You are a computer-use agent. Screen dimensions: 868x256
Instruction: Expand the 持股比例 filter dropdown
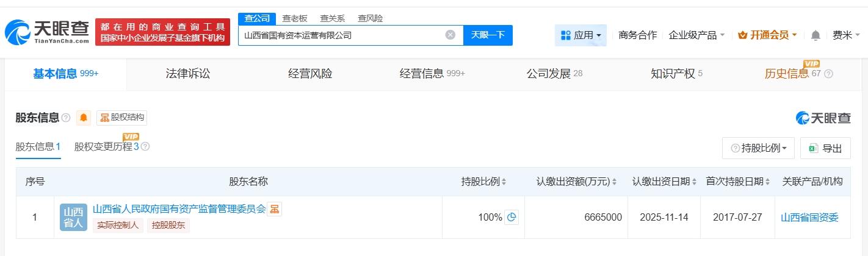(759, 148)
